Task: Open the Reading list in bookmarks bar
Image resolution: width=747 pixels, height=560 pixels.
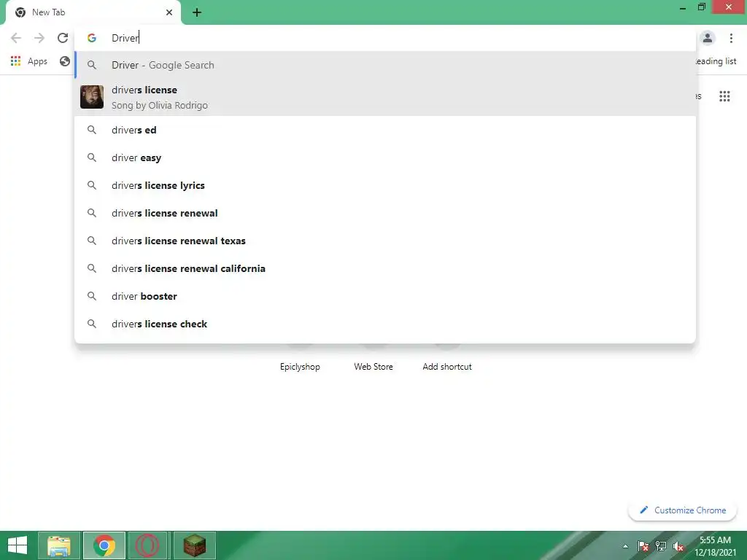Action: (716, 61)
